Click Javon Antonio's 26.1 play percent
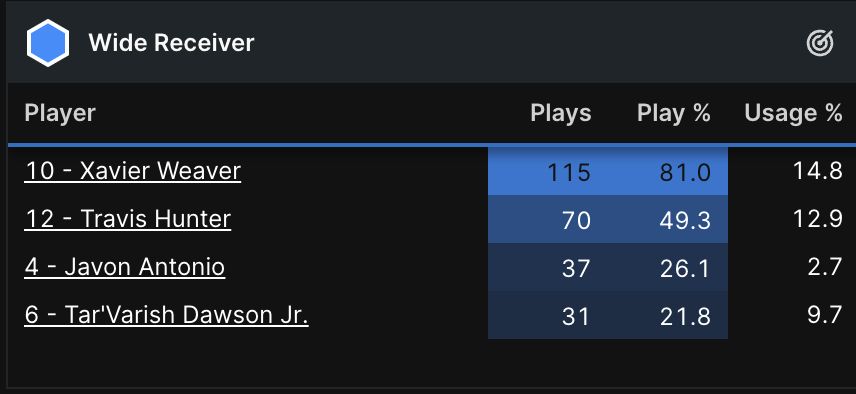 (668, 267)
